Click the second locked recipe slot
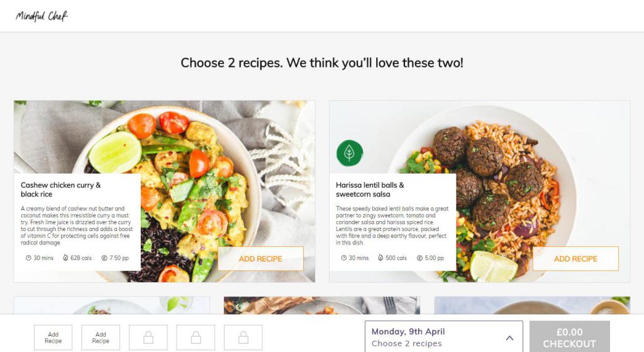This screenshot has height=352, width=644. point(196,338)
